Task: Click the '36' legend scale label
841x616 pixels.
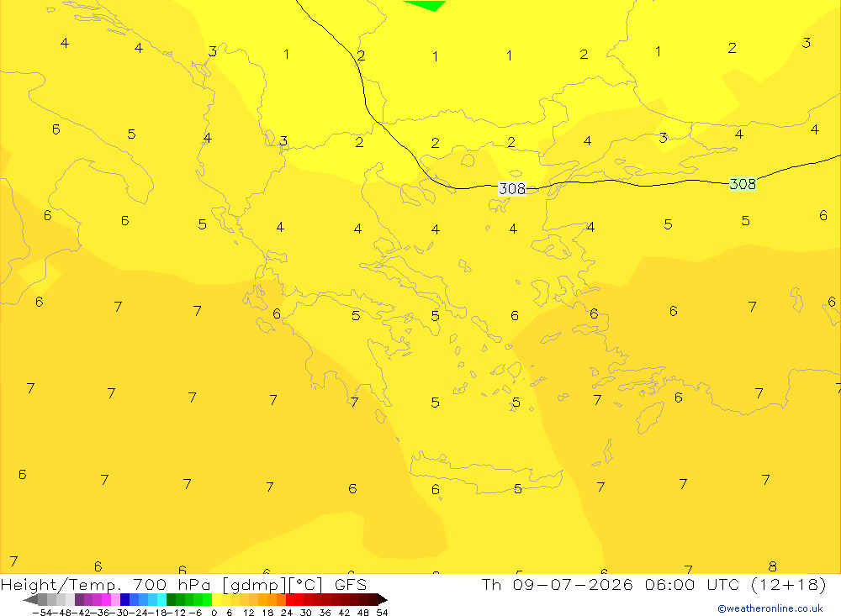Action: (x=325, y=613)
